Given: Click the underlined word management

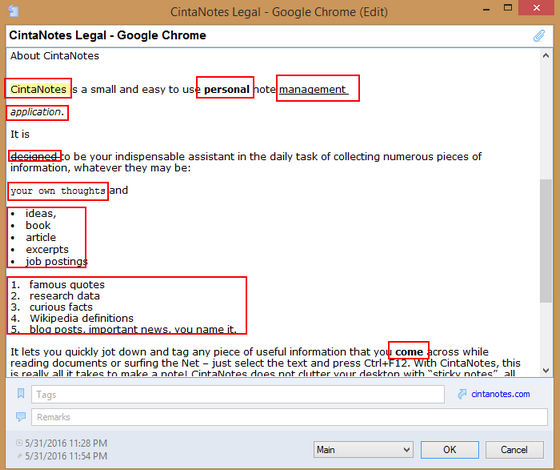Looking at the screenshot, I should point(312,89).
